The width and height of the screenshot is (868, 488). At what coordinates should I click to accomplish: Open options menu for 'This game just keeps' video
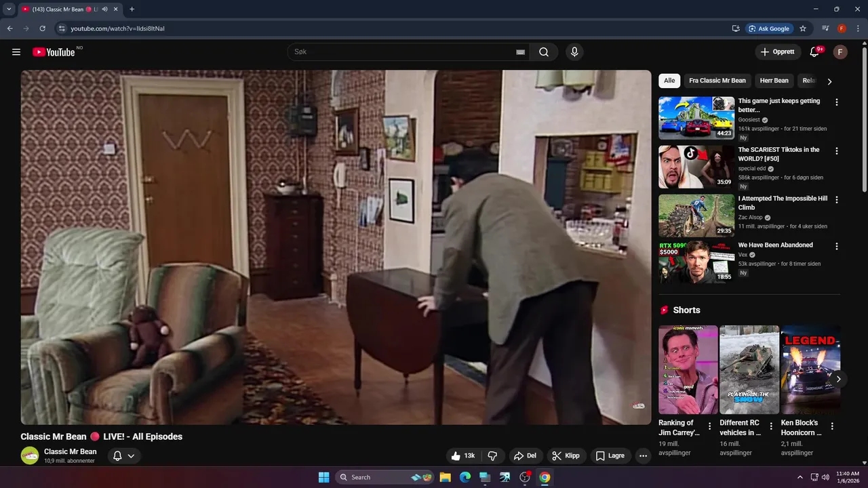click(x=837, y=102)
